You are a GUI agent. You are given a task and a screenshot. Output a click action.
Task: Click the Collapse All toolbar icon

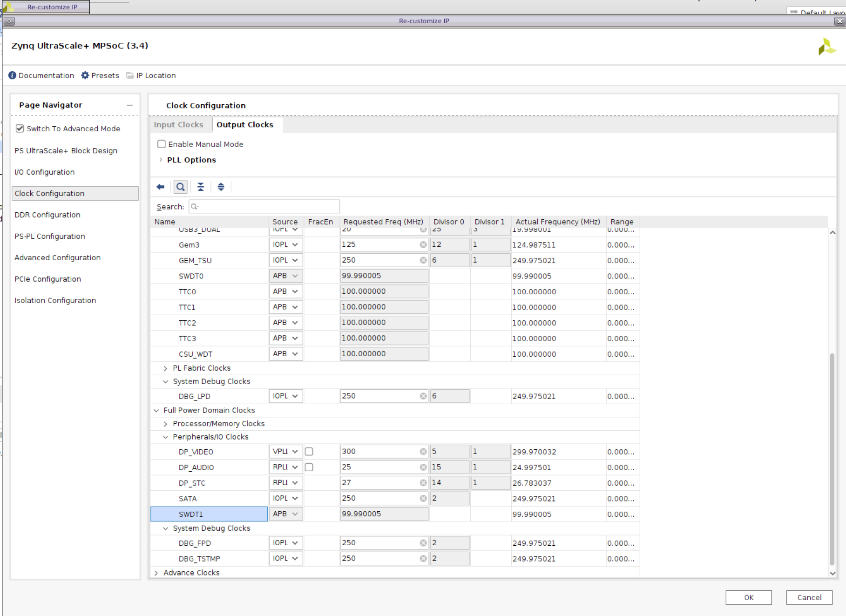(x=201, y=187)
